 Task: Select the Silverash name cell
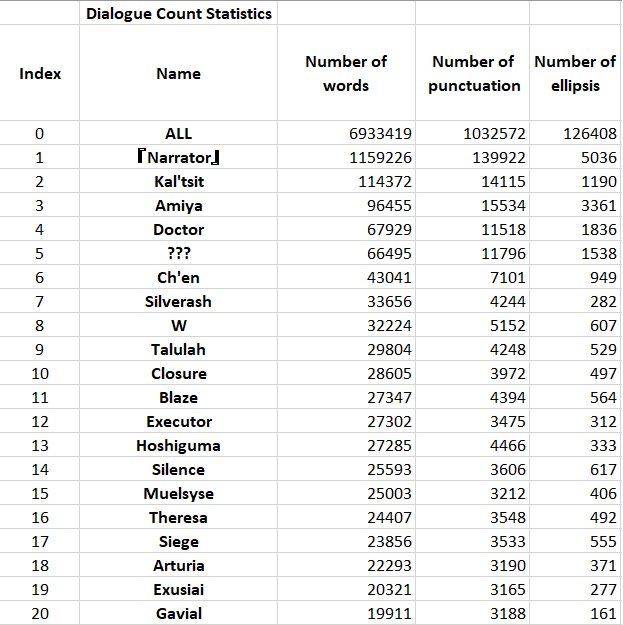(178, 301)
